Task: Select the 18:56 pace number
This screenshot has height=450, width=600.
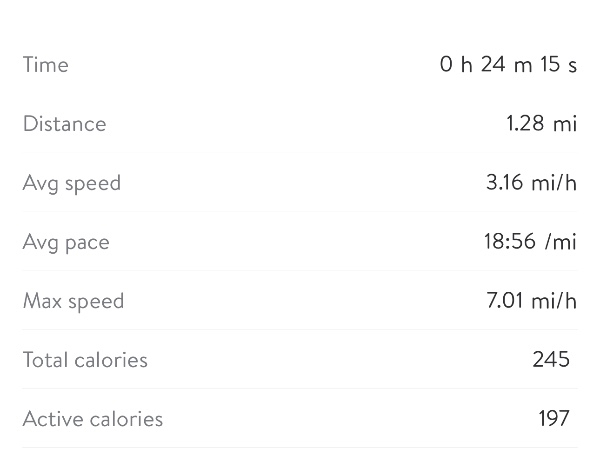Action: 510,242
